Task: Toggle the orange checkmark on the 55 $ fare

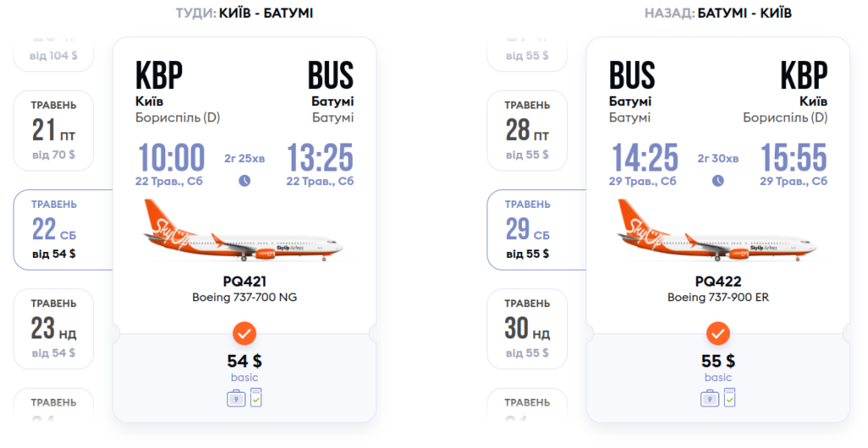Action: pyautogui.click(x=718, y=333)
